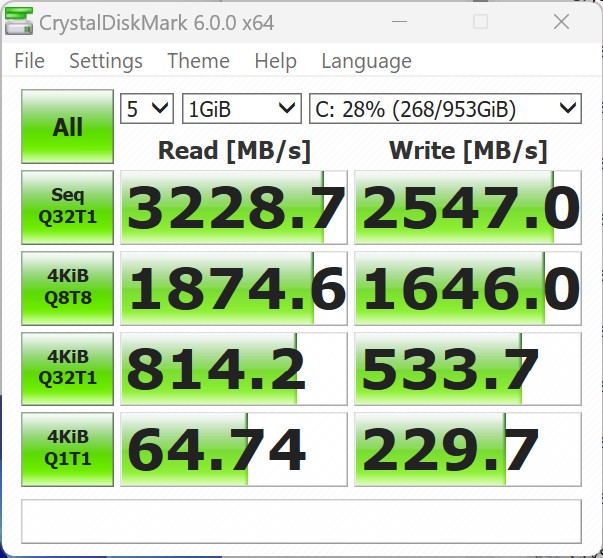This screenshot has width=603, height=558.
Task: Open the C: 28% drive selection dropdown
Action: point(445,109)
